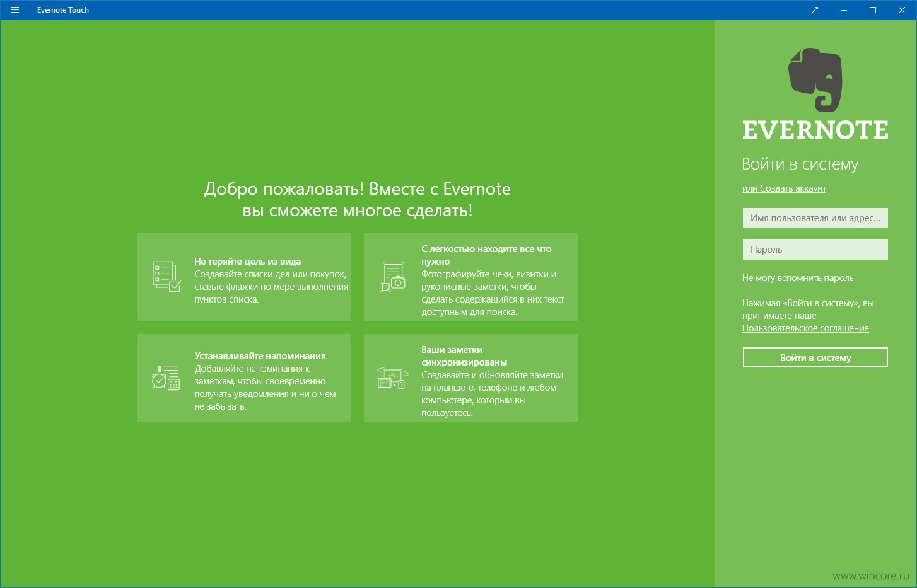The width and height of the screenshot is (917, 588).
Task: Select the 'Ваши заметки синхронизированы' heading
Action: coord(464,356)
